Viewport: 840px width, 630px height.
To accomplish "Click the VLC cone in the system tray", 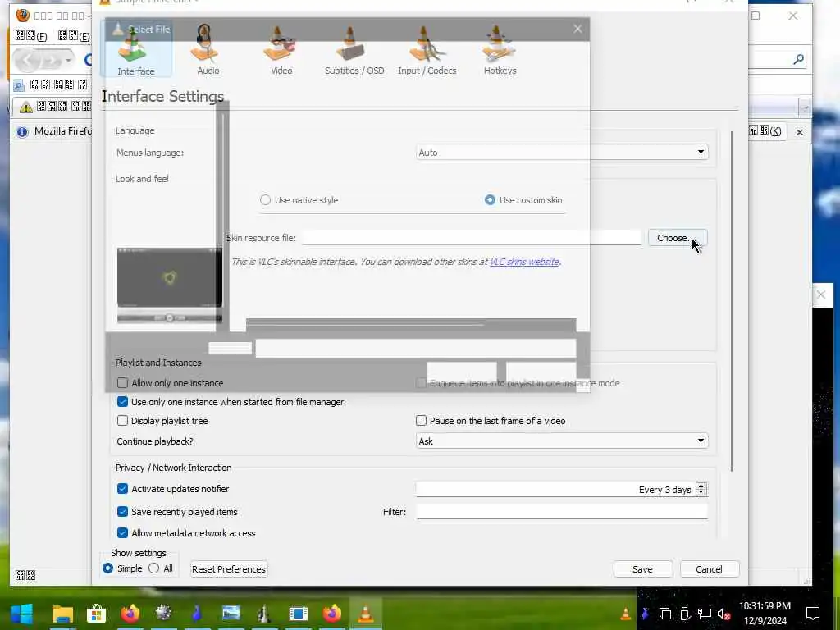I will [x=625, y=614].
